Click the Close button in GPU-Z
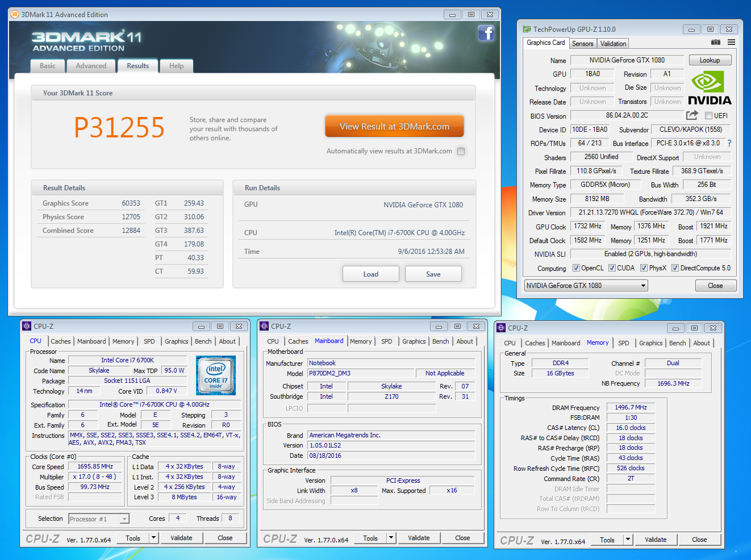This screenshot has width=751, height=560. click(x=716, y=286)
